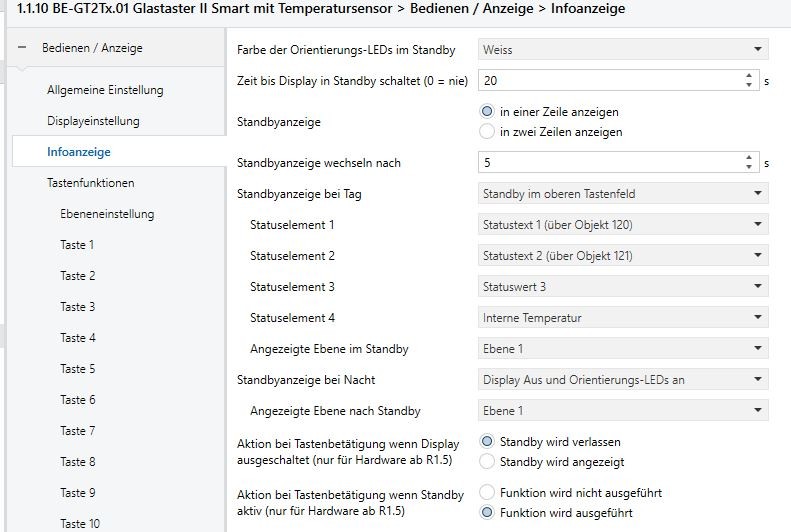This screenshot has height=532, width=791.
Task: Select Ebeneneinstellung in the sidebar
Action: click(x=107, y=214)
